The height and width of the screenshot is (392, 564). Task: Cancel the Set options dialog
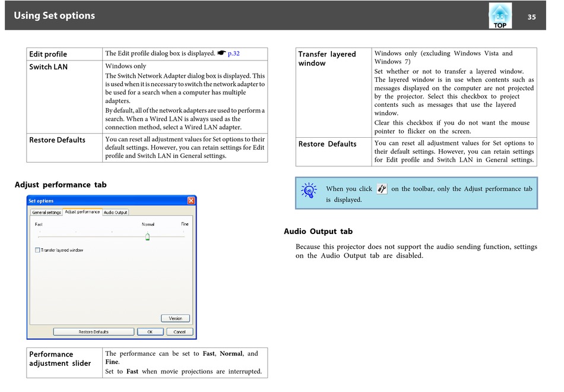[x=179, y=332]
